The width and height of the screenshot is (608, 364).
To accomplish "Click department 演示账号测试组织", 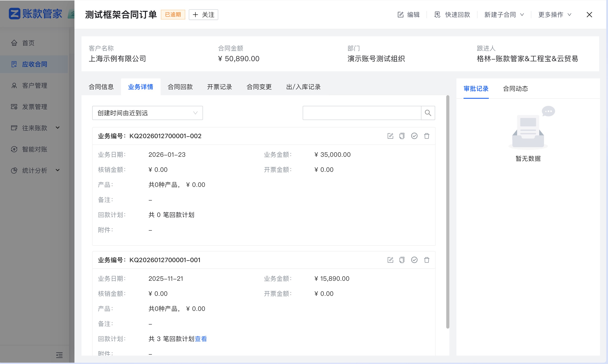I will tap(376, 59).
